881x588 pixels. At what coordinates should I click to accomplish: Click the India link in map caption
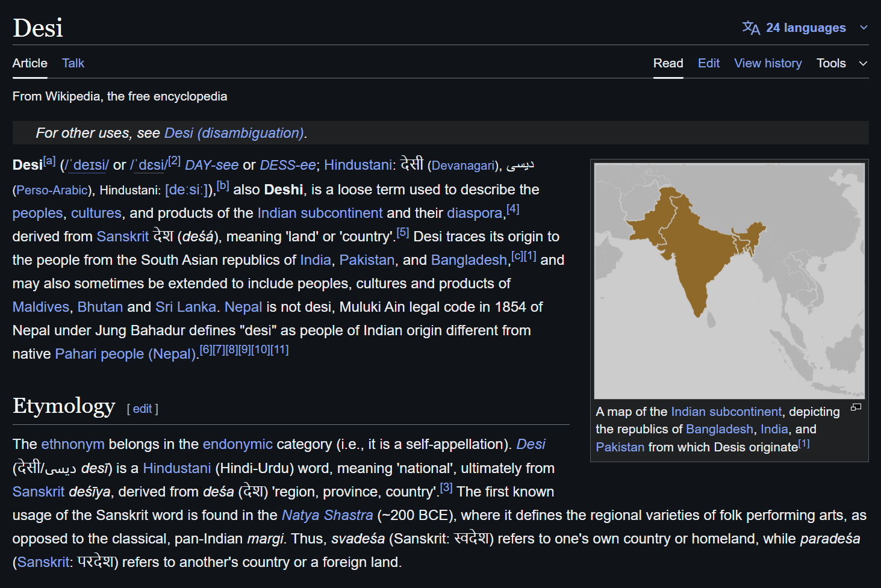click(774, 429)
